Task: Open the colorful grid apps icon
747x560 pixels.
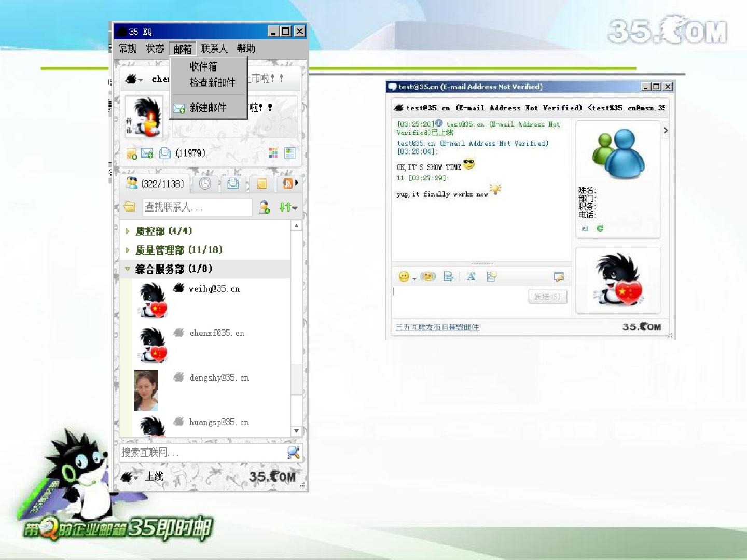Action: coord(273,153)
